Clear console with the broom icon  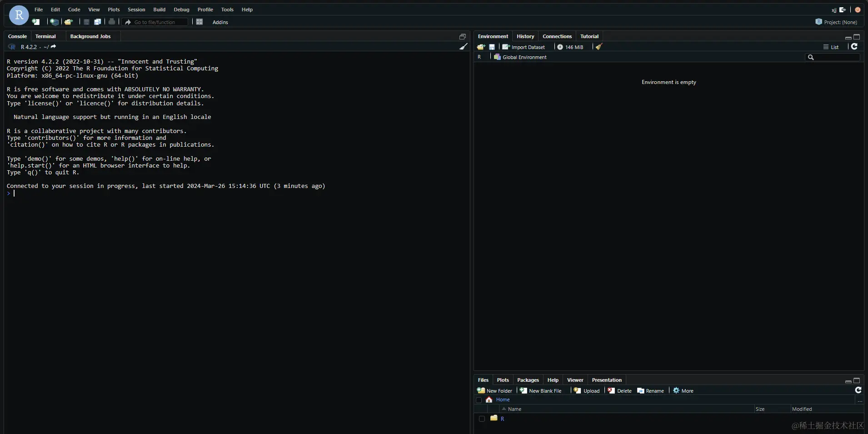pos(463,47)
